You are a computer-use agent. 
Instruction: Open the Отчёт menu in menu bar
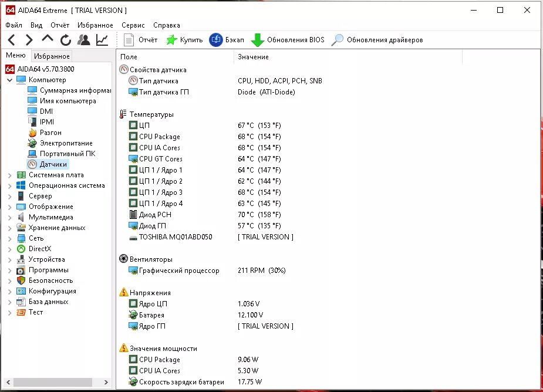59,25
